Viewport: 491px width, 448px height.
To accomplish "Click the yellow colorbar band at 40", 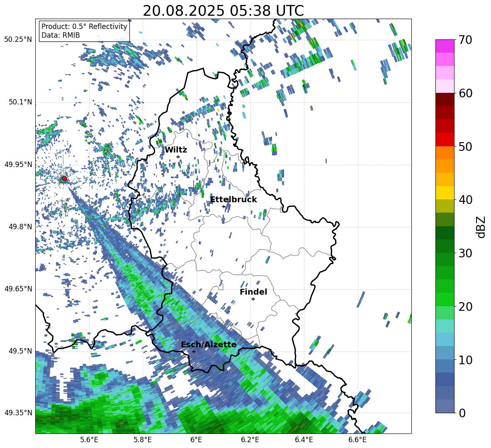I will pos(445,193).
